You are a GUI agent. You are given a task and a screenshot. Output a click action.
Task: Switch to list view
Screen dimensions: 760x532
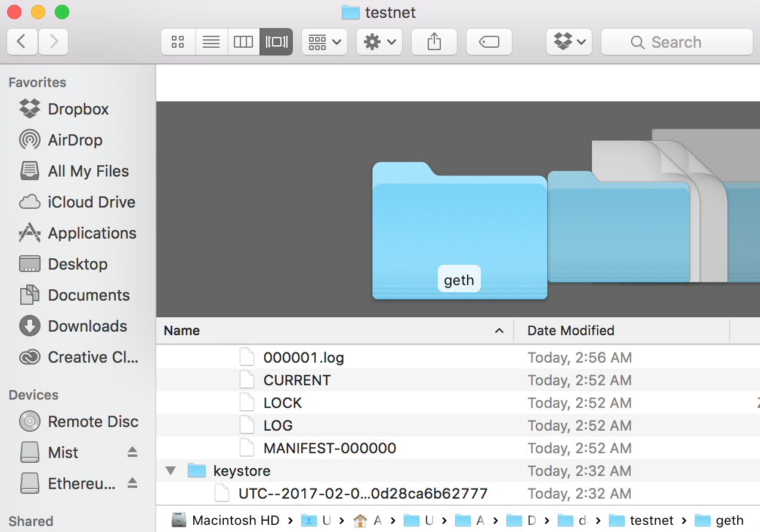coord(211,42)
